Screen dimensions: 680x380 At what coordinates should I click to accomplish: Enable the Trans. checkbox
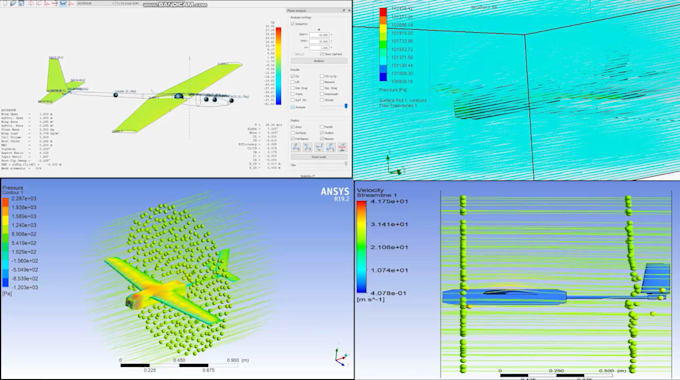(x=293, y=94)
